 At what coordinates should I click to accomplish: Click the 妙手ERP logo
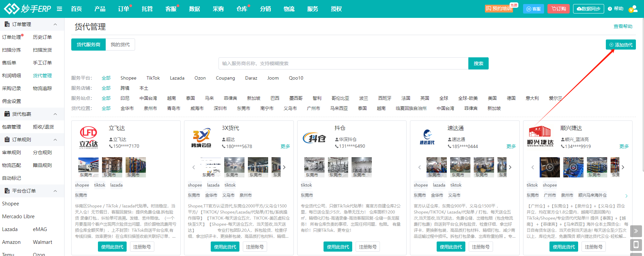coord(27,8)
